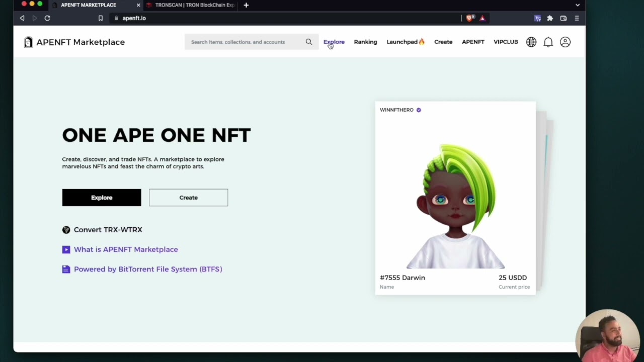Open Powered by BitTorrent File System link
The image size is (644, 362).
[x=148, y=269]
